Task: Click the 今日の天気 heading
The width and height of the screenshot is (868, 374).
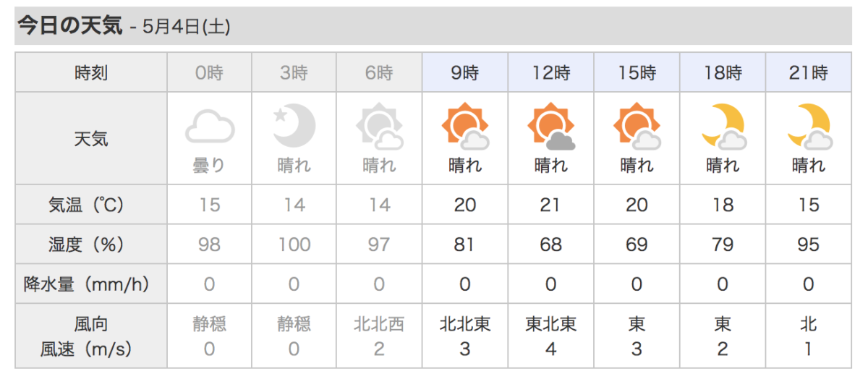Action: coord(69,25)
